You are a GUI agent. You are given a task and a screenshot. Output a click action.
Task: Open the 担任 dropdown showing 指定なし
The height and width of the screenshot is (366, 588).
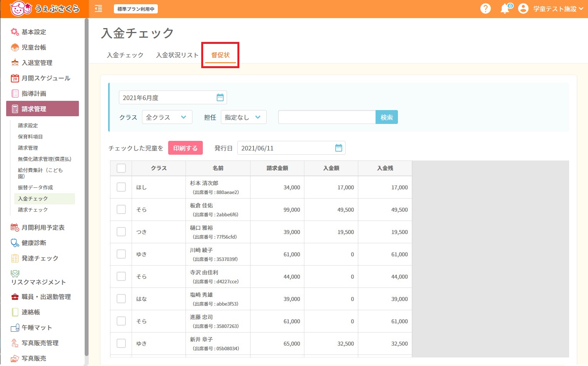tap(244, 117)
